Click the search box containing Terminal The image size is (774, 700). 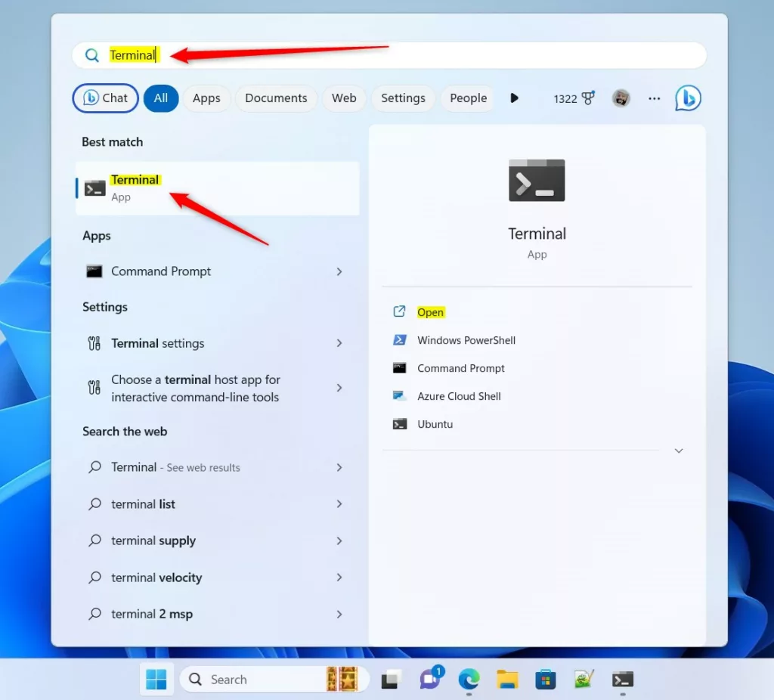tap(389, 55)
